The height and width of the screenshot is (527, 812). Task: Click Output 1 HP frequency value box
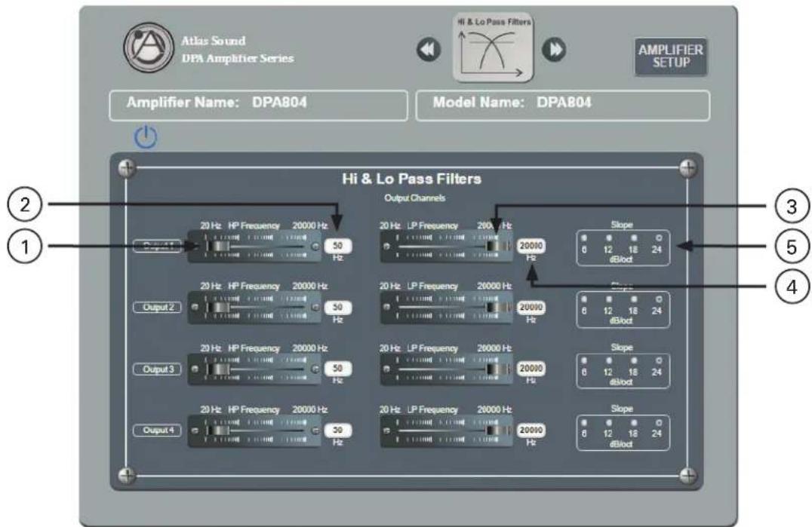(337, 246)
